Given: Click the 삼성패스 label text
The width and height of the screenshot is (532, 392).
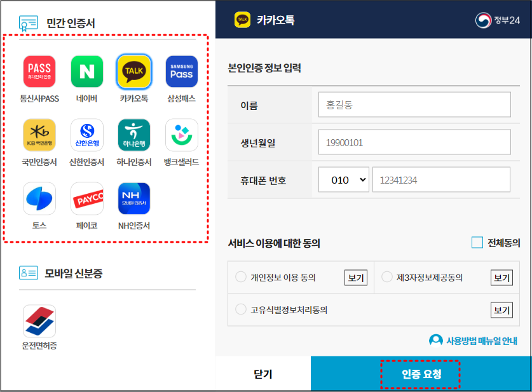Looking at the screenshot, I should tap(182, 98).
